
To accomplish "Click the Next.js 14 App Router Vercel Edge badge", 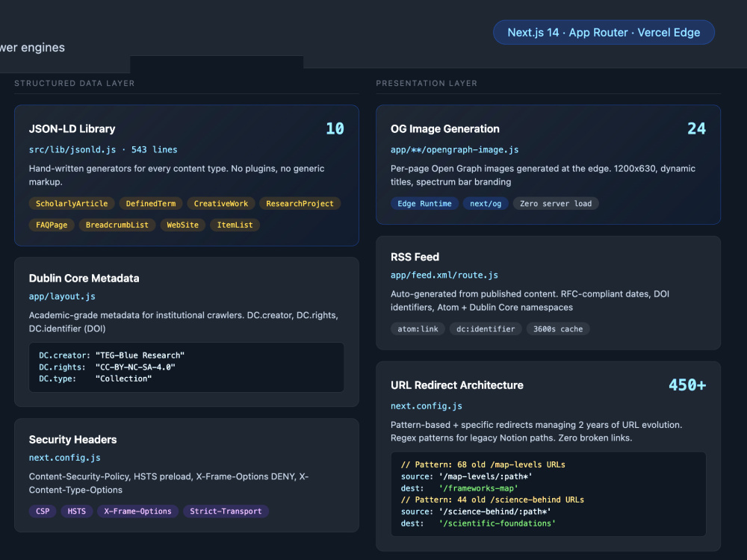I will point(604,32).
